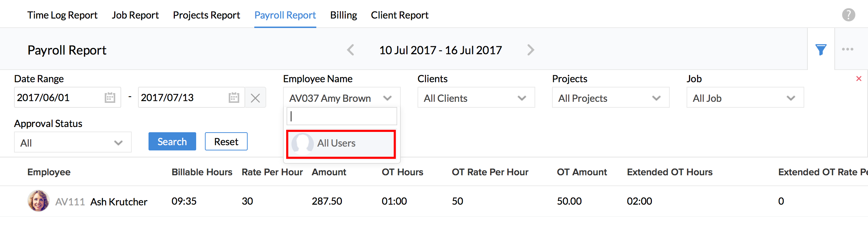Image resolution: width=868 pixels, height=226 pixels.
Task: Click the Reset button
Action: [226, 141]
